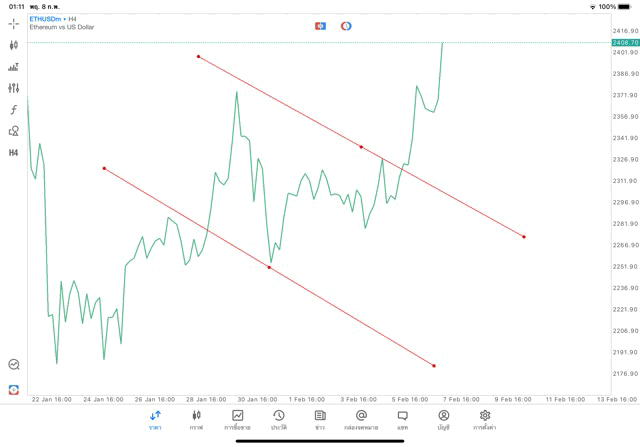The image size is (640, 447).
Task: Change chart type via candlestick icon
Action: 14,45
